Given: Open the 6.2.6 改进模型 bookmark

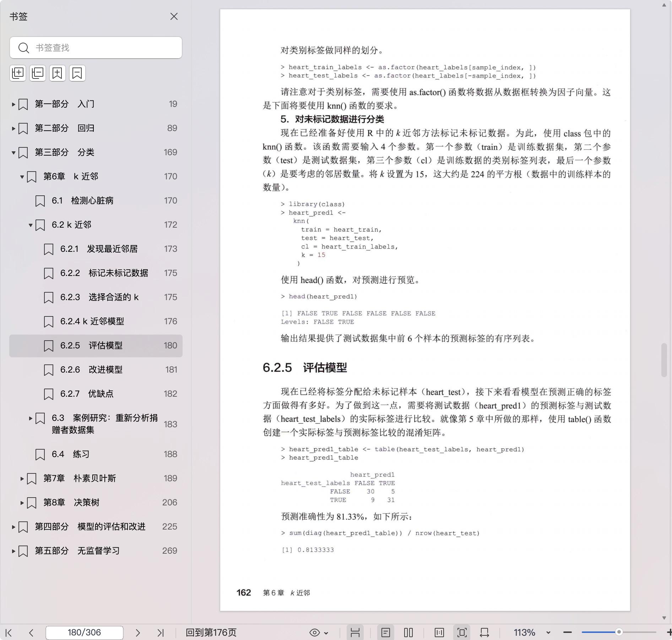Looking at the screenshot, I should [105, 370].
